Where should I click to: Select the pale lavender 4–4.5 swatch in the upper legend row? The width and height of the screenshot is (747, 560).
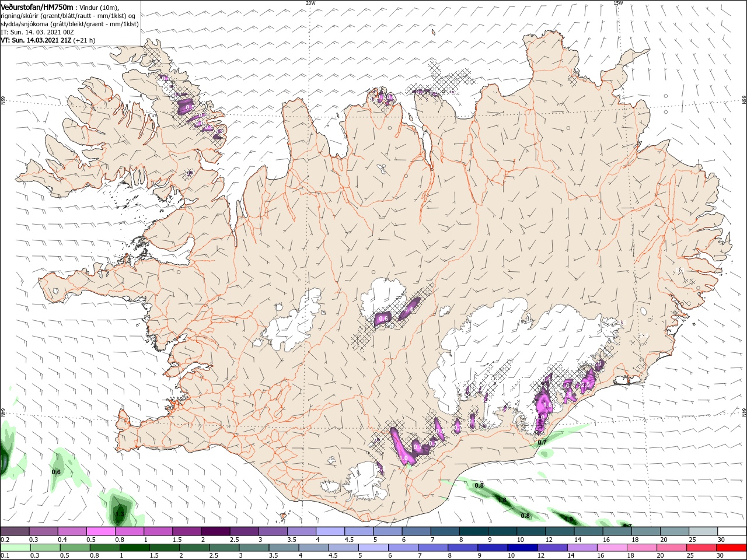point(330,531)
